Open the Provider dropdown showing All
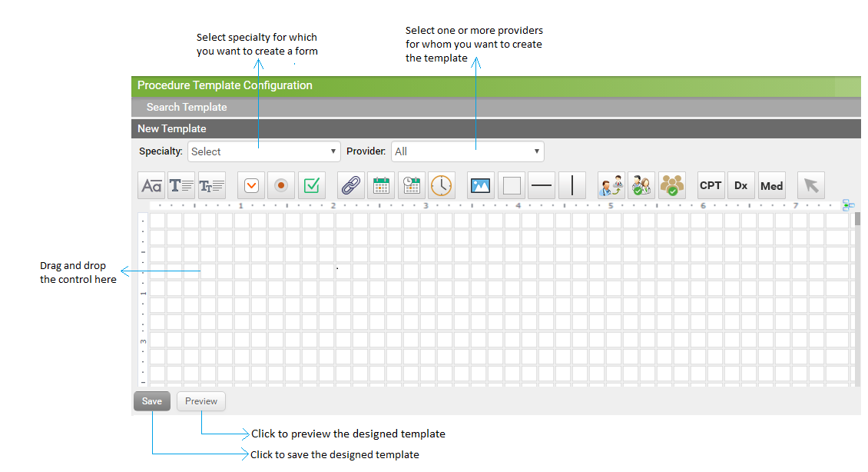Screen dimensions: 868x472 (x=468, y=151)
